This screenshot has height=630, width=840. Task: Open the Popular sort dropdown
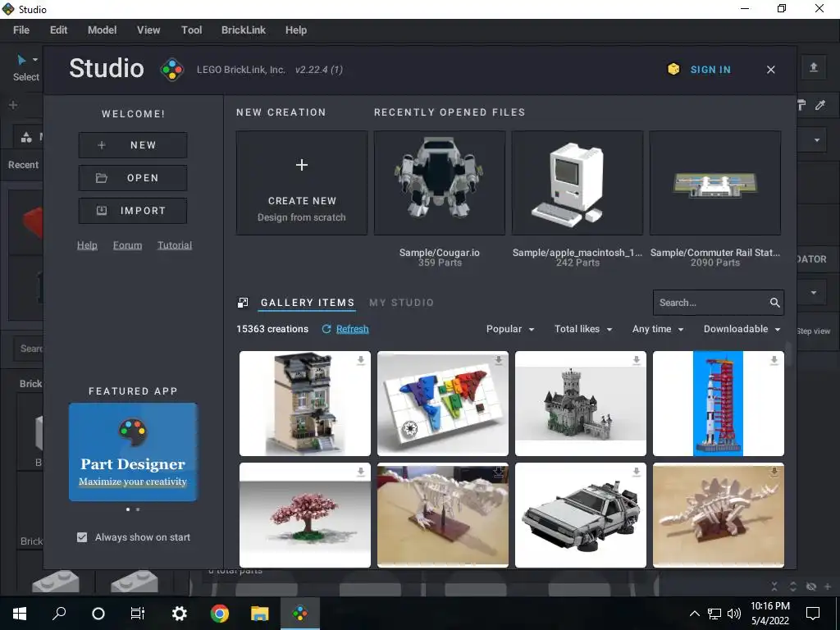click(510, 329)
